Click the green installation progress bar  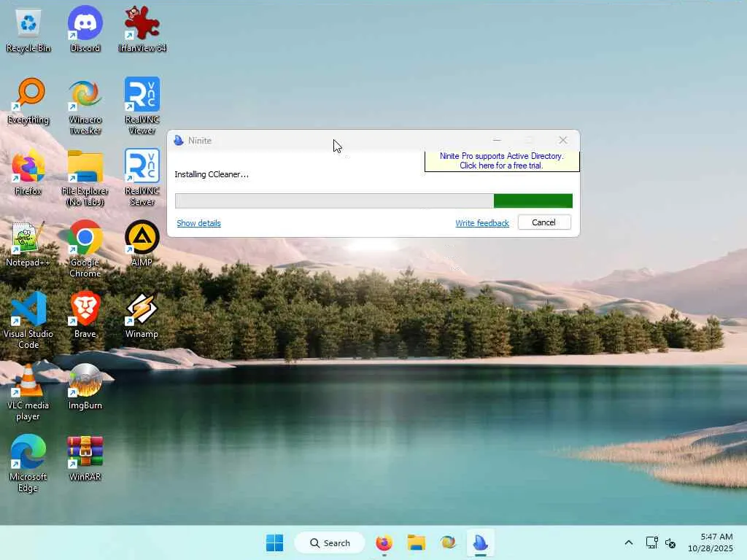[373, 201]
